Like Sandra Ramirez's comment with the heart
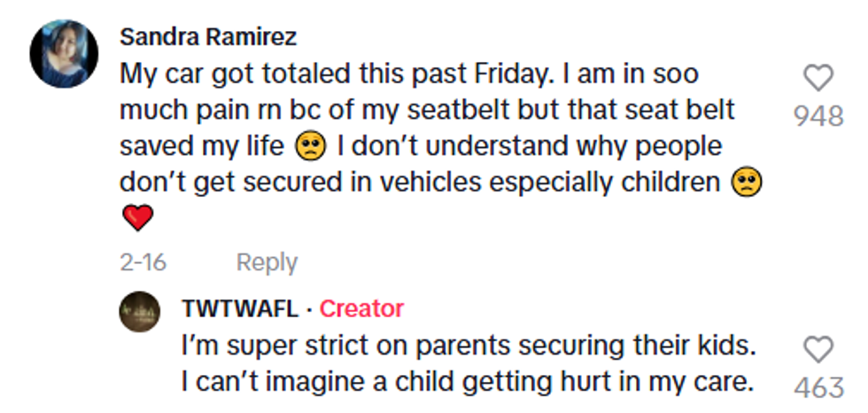 818,79
